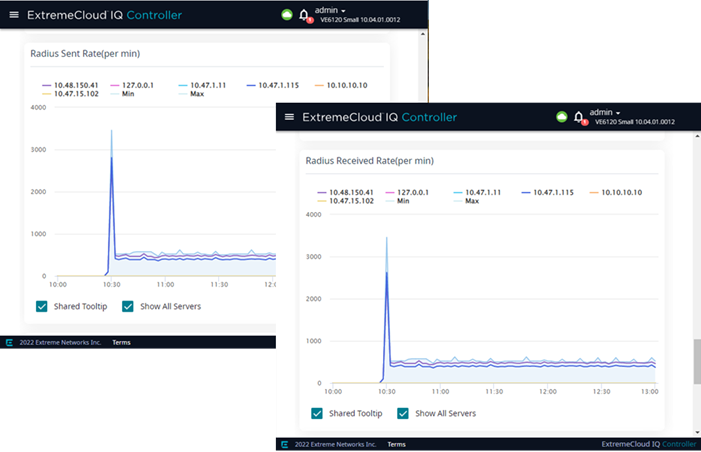Open hamburger menu in Radius Received Rate window
This screenshot has height=452, width=701.
[290, 117]
